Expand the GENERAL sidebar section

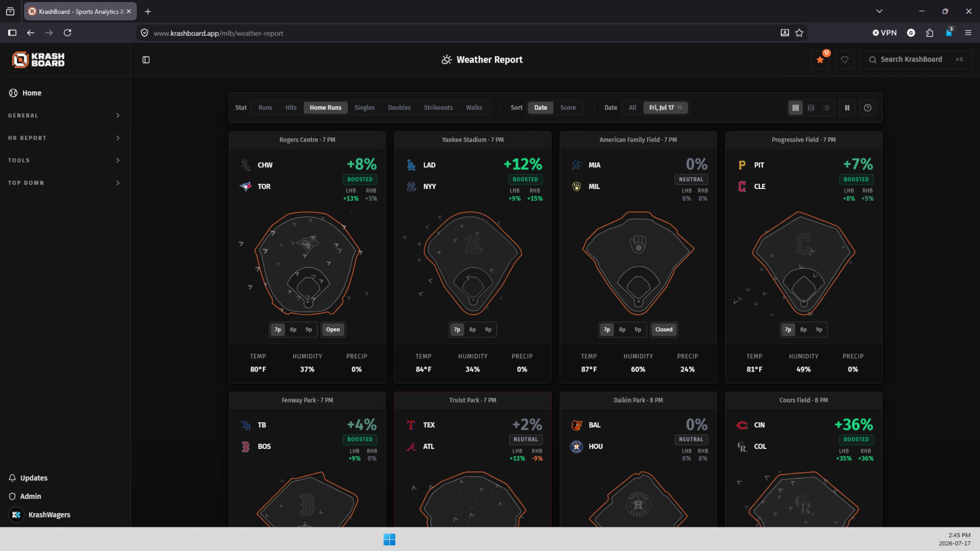pyautogui.click(x=65, y=116)
